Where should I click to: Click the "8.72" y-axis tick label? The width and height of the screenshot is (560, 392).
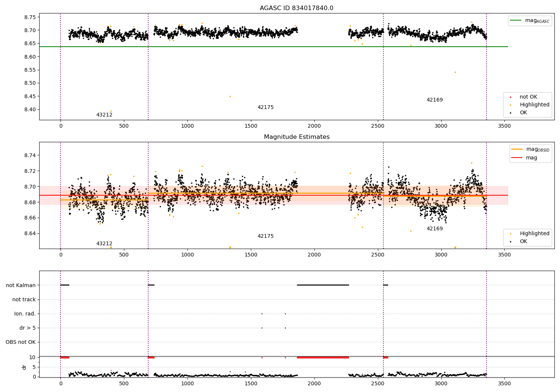[x=30, y=171]
